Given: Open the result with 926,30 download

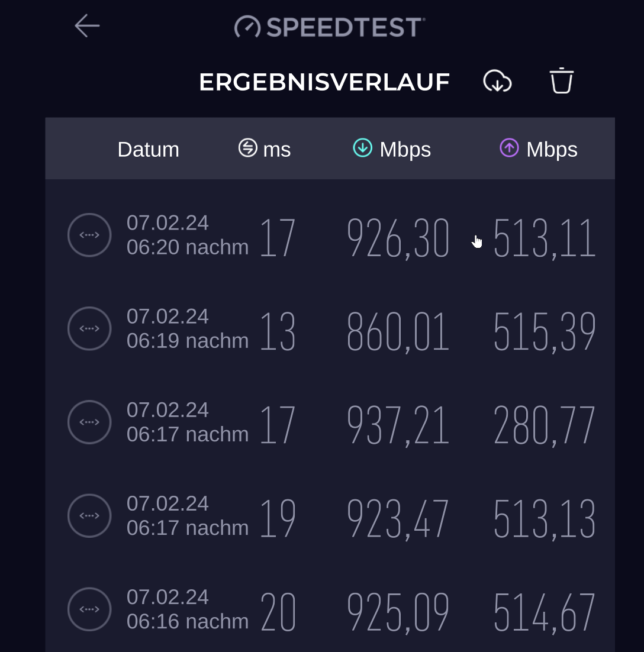Looking at the screenshot, I should coord(330,235).
